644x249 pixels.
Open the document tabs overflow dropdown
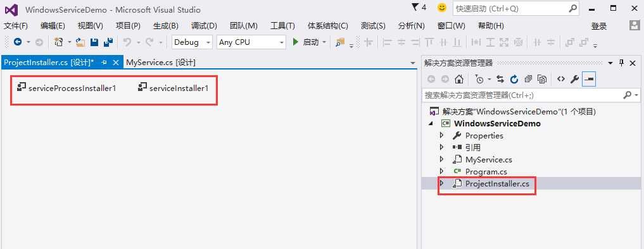click(x=413, y=63)
